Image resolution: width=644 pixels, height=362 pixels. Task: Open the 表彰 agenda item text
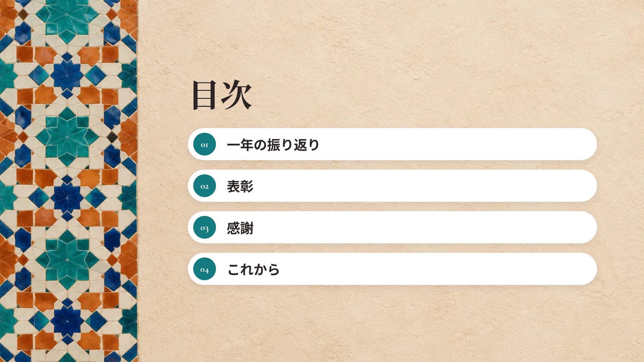tap(240, 186)
